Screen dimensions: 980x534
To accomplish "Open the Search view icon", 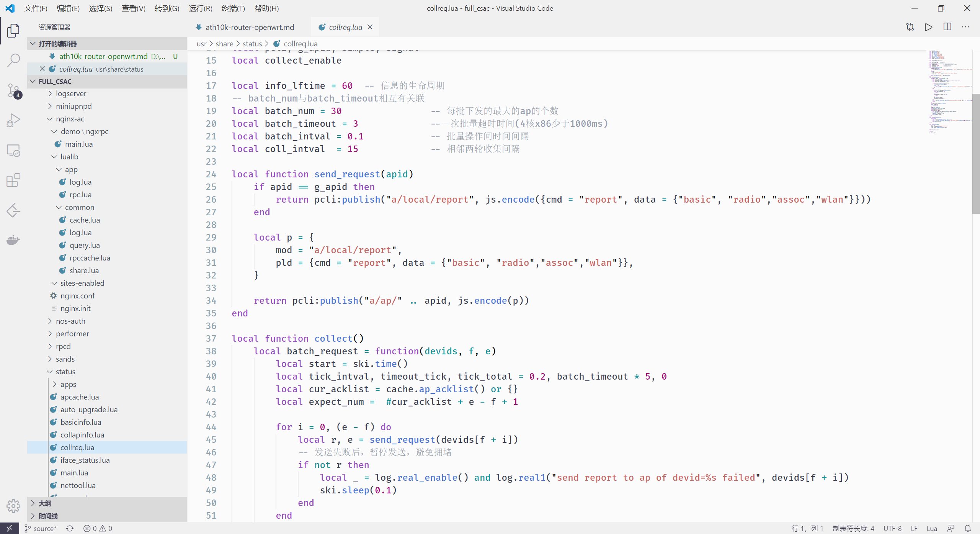I will pyautogui.click(x=13, y=60).
